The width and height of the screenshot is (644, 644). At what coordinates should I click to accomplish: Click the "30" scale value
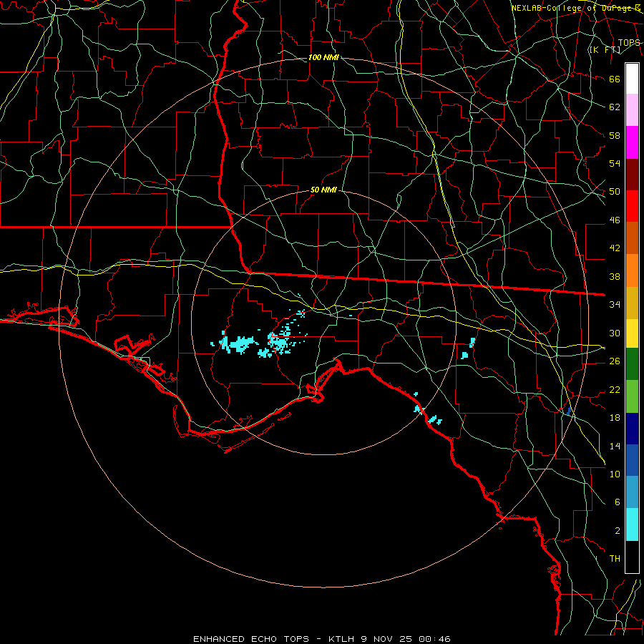pos(615,333)
